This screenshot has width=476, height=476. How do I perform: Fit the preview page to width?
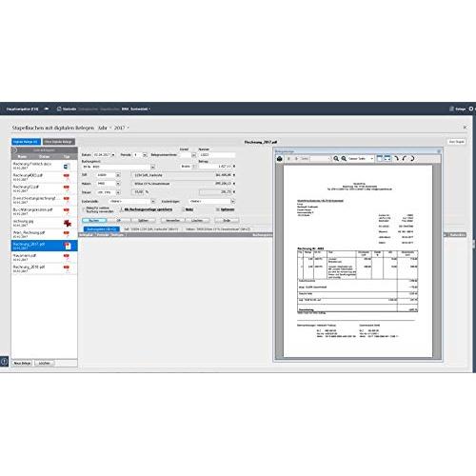pyautogui.click(x=387, y=158)
